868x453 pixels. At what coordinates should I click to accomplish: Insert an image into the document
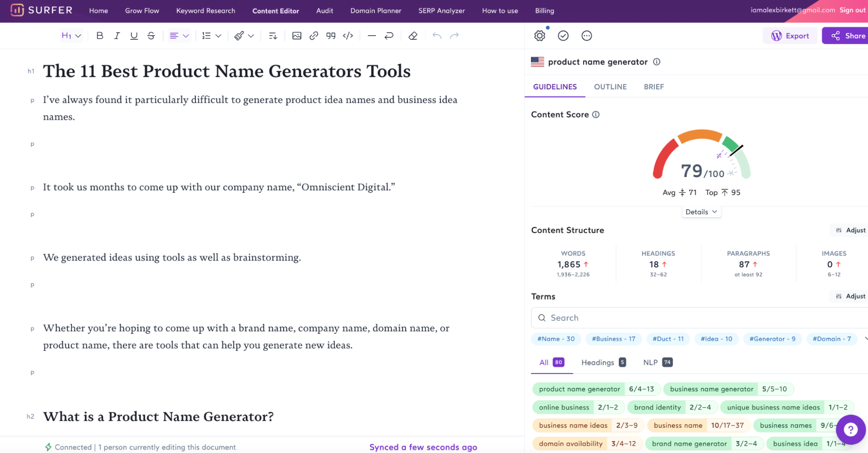[297, 36]
